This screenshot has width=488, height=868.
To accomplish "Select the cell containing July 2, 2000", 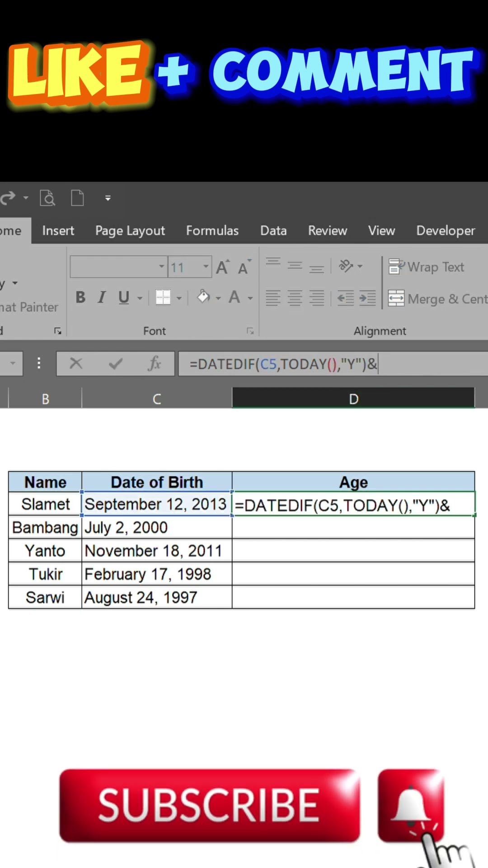I will tap(156, 528).
